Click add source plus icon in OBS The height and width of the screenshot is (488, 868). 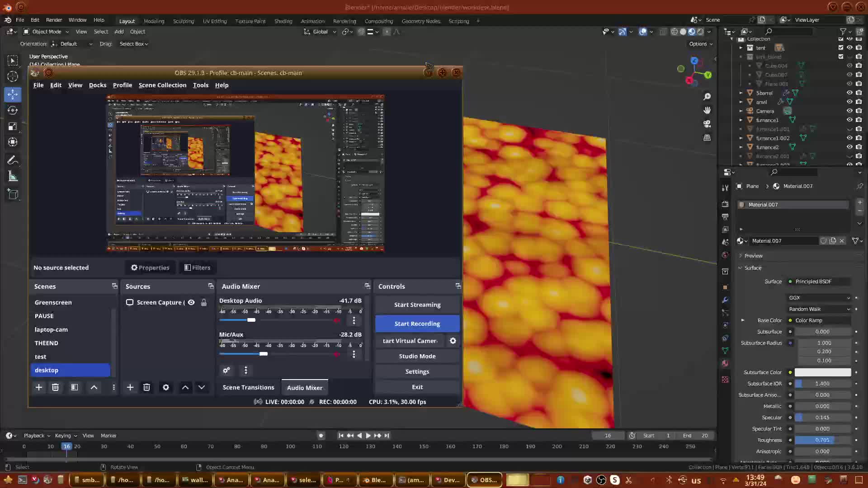[130, 387]
